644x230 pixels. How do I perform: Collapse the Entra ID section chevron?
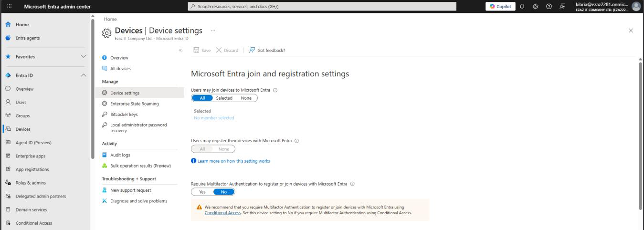(84, 75)
